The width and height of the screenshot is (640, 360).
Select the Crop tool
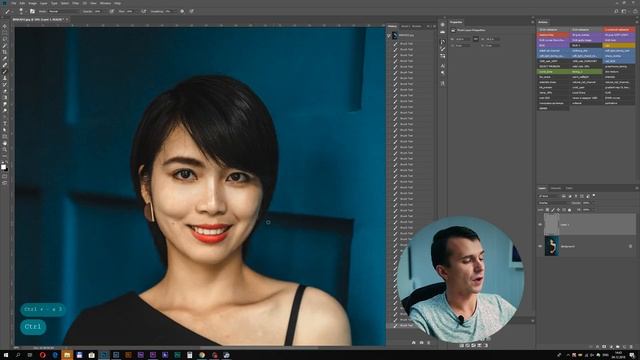[x=4, y=52]
